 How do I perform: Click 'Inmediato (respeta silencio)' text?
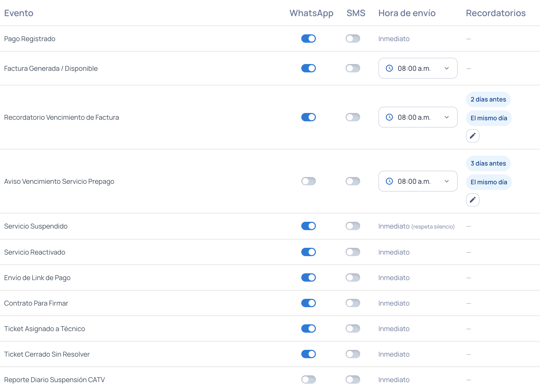pyautogui.click(x=416, y=226)
